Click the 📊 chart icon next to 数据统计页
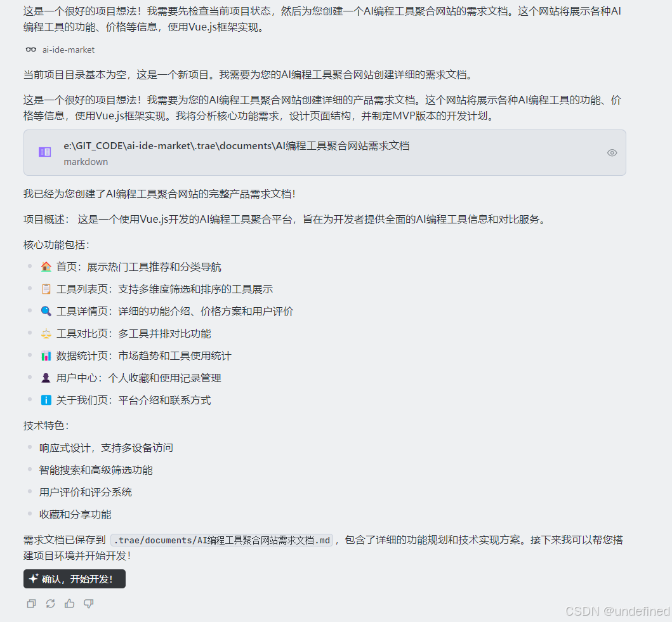 coord(46,355)
